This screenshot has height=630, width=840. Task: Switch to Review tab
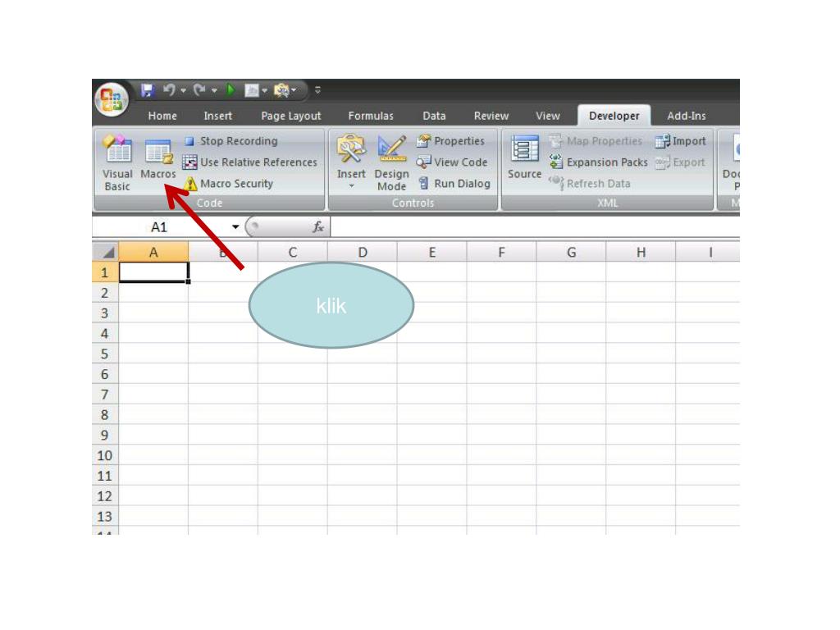pyautogui.click(x=491, y=116)
